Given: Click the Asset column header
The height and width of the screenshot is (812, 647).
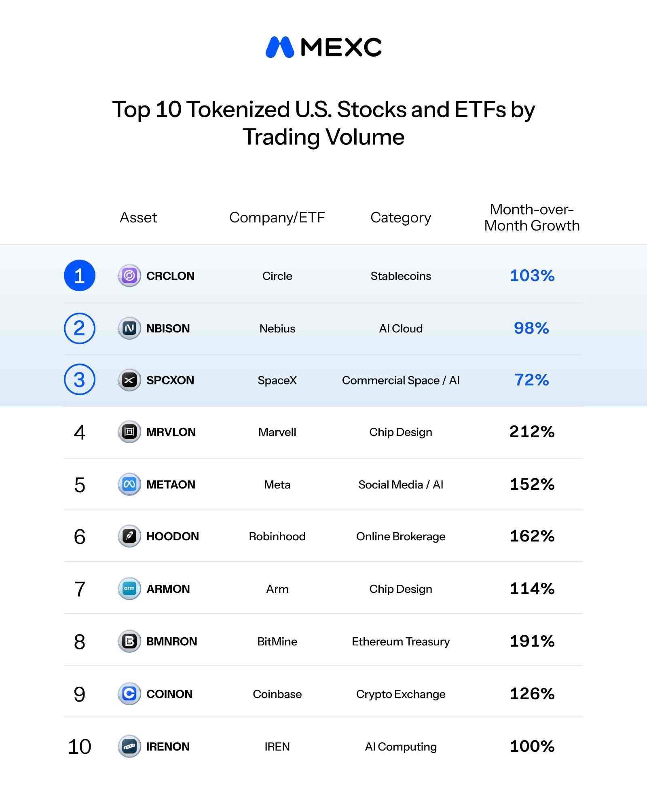Looking at the screenshot, I should [138, 218].
